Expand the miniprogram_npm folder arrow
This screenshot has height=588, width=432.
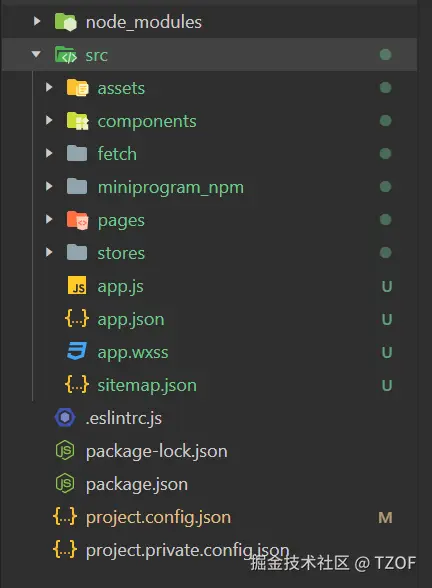click(49, 186)
